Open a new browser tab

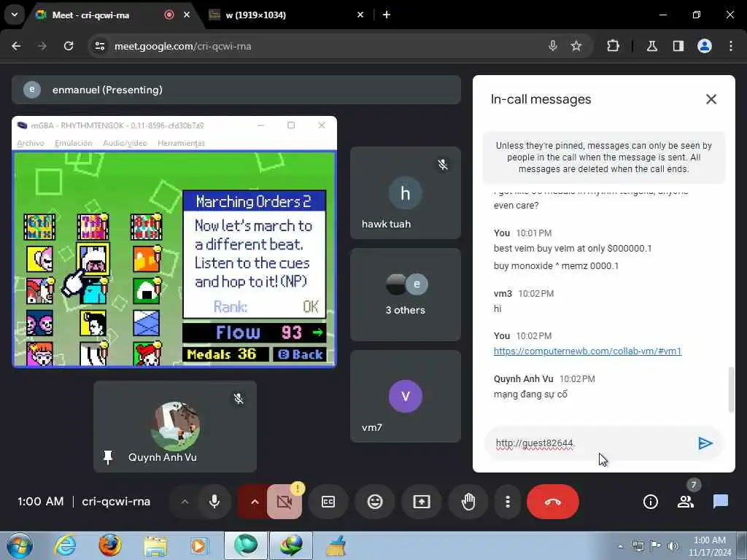pos(387,15)
